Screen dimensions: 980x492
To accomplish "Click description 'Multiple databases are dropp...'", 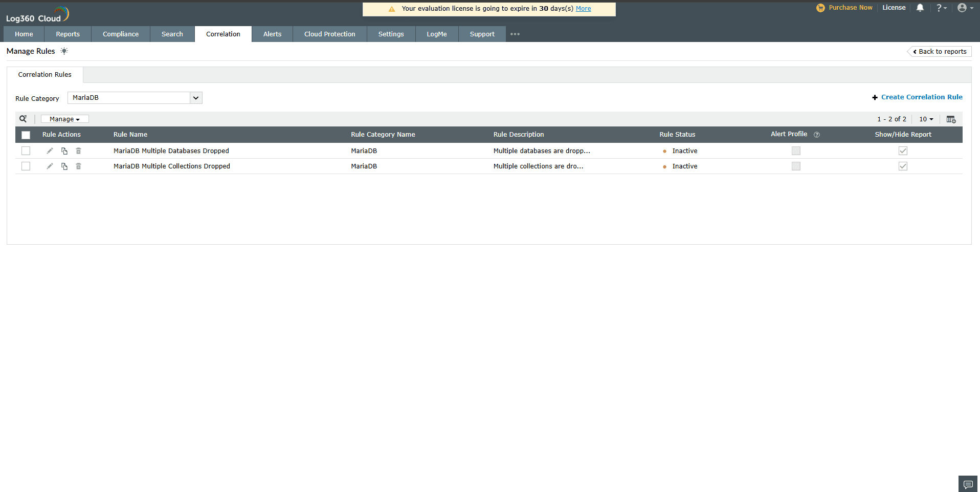I will [x=542, y=151].
